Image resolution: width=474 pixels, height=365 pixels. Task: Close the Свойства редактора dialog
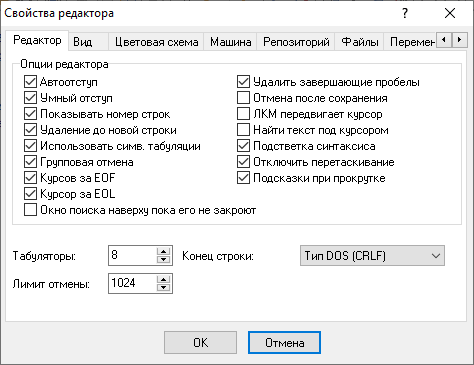[450, 13]
